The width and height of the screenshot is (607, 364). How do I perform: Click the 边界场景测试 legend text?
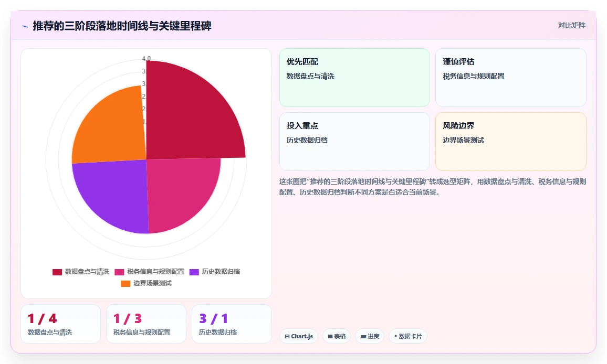(152, 284)
